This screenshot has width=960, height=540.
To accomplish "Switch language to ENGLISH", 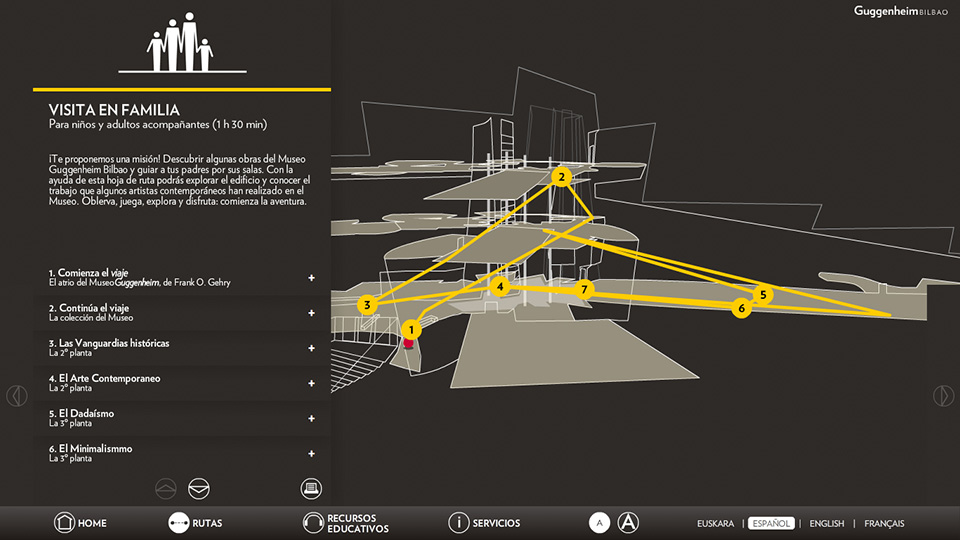I will 827,523.
